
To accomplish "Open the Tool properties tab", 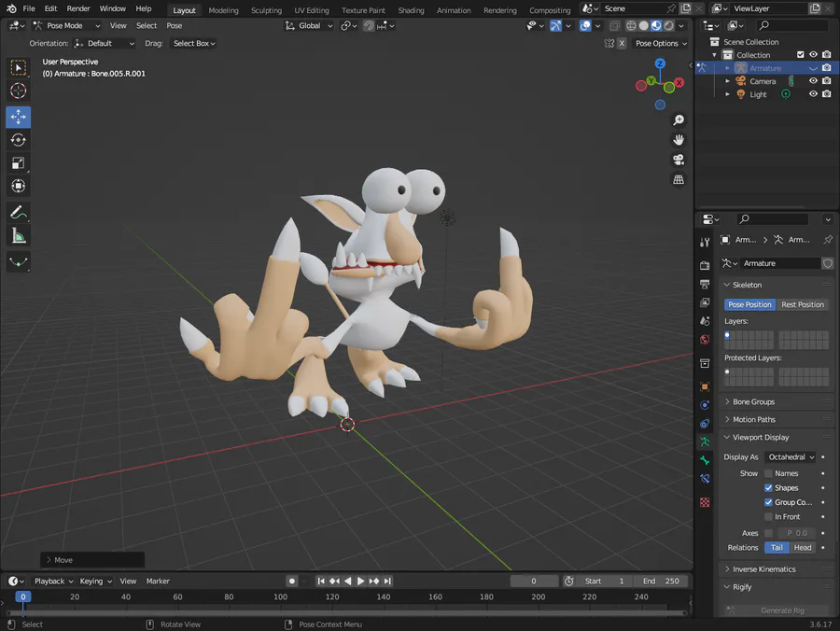I will click(705, 242).
